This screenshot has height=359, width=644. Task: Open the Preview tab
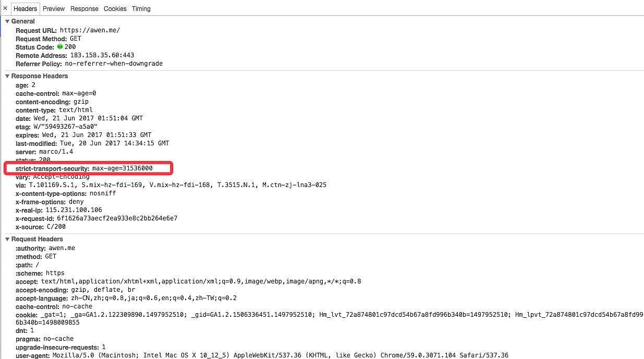[x=54, y=9]
